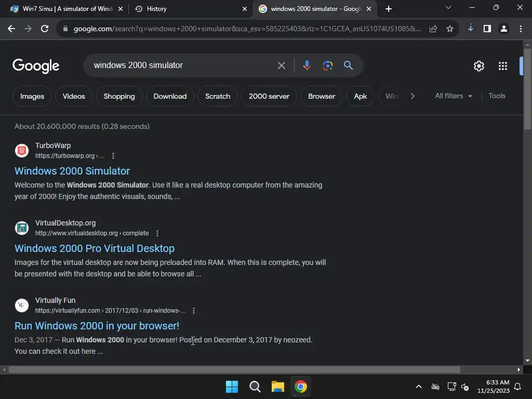This screenshot has width=532, height=399.
Task: Click the horizontal scrollbar thumb
Action: [234, 369]
